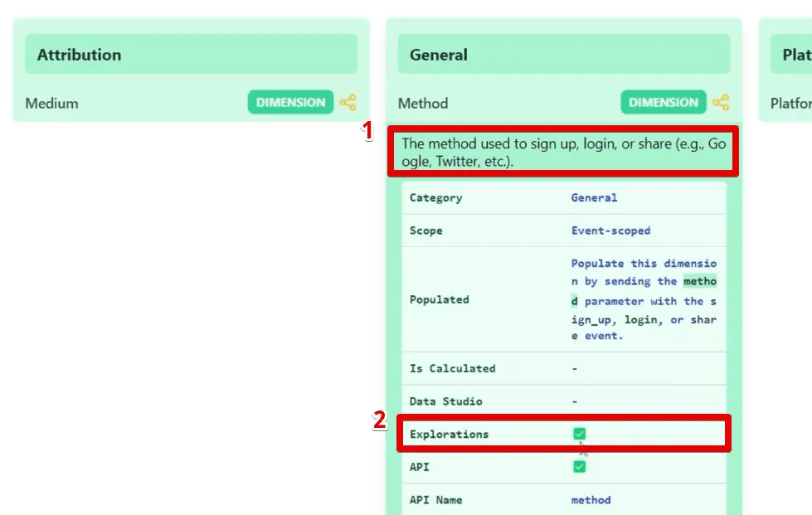This screenshot has width=812, height=515.
Task: Select the Platform dimension name
Action: pyautogui.click(x=793, y=103)
